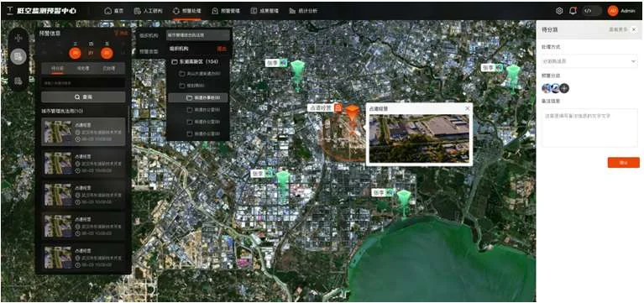This screenshot has width=644, height=303.
Task: Open the Admin user avatar menu
Action: (x=613, y=11)
